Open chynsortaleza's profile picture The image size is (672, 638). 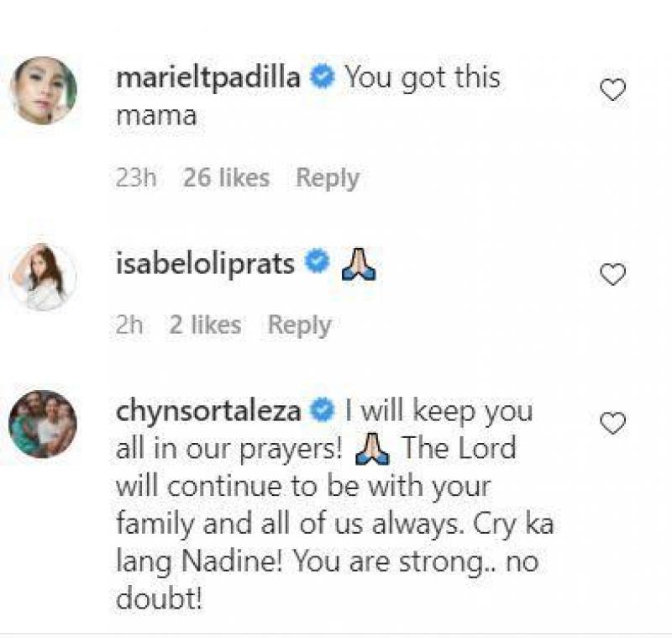point(43,424)
